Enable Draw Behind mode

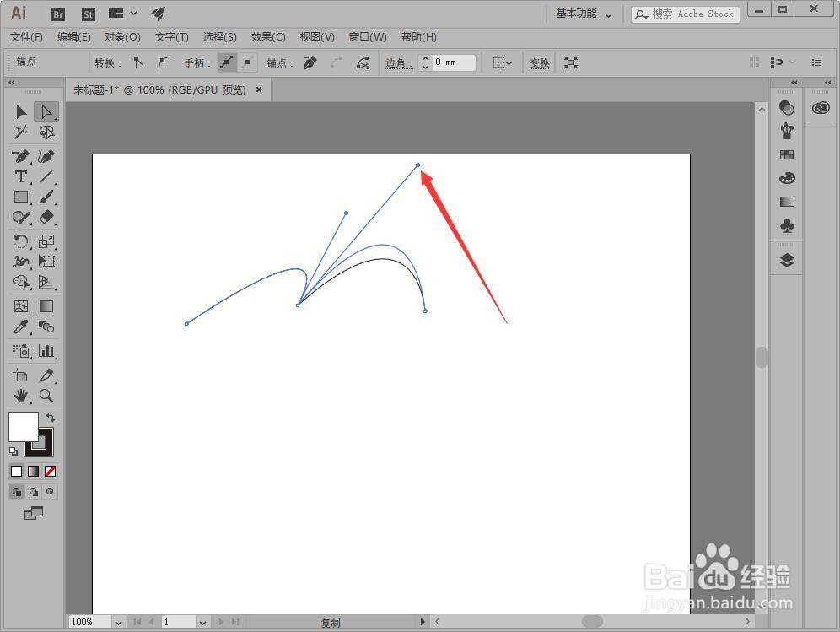click(34, 492)
